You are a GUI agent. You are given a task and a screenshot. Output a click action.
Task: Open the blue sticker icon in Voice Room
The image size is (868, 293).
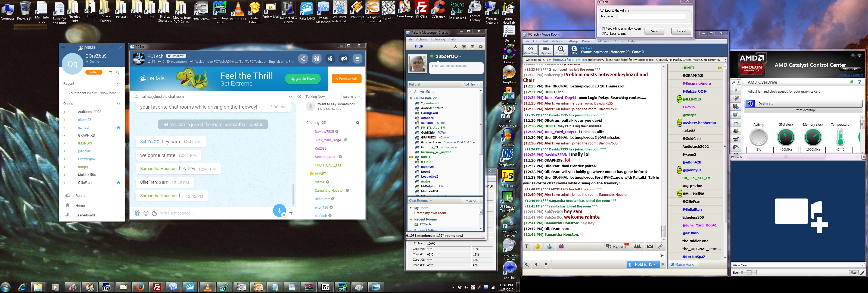[550, 247]
